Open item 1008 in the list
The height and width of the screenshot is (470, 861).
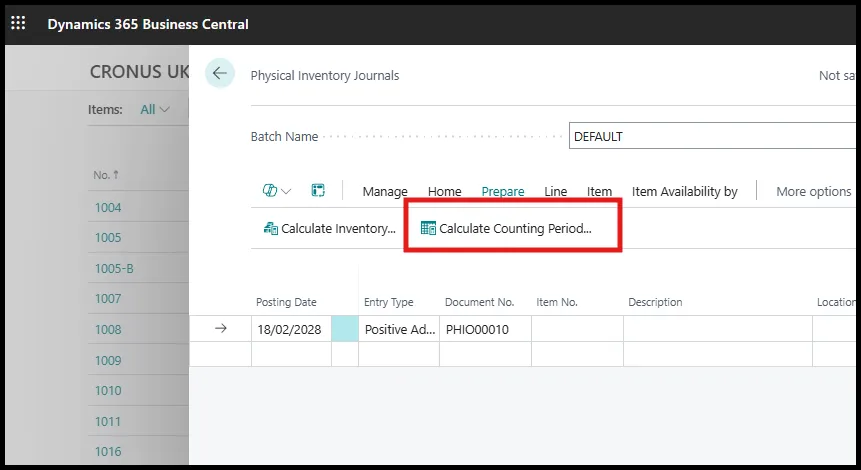point(108,329)
